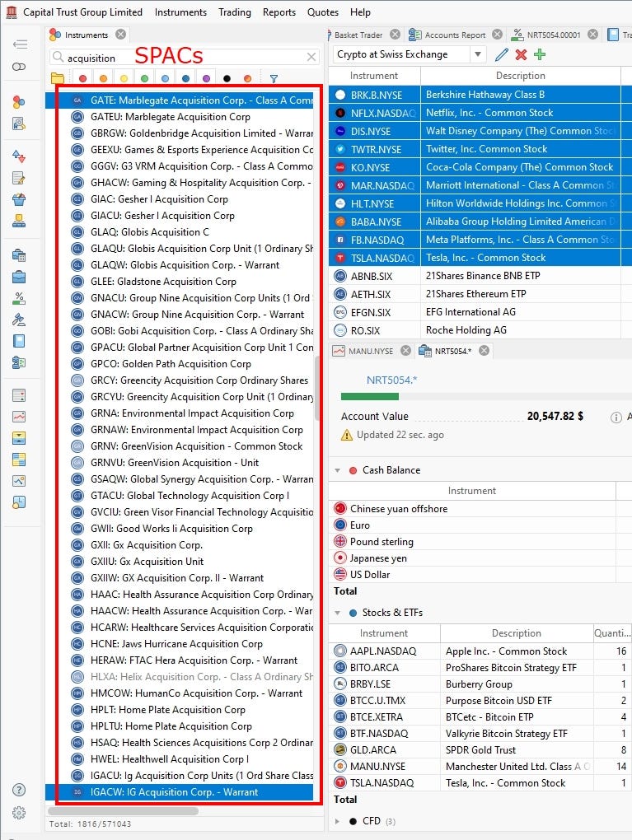Open the up/down arrows trade icon in sidebar
This screenshot has height=840, width=632.
(x=19, y=156)
